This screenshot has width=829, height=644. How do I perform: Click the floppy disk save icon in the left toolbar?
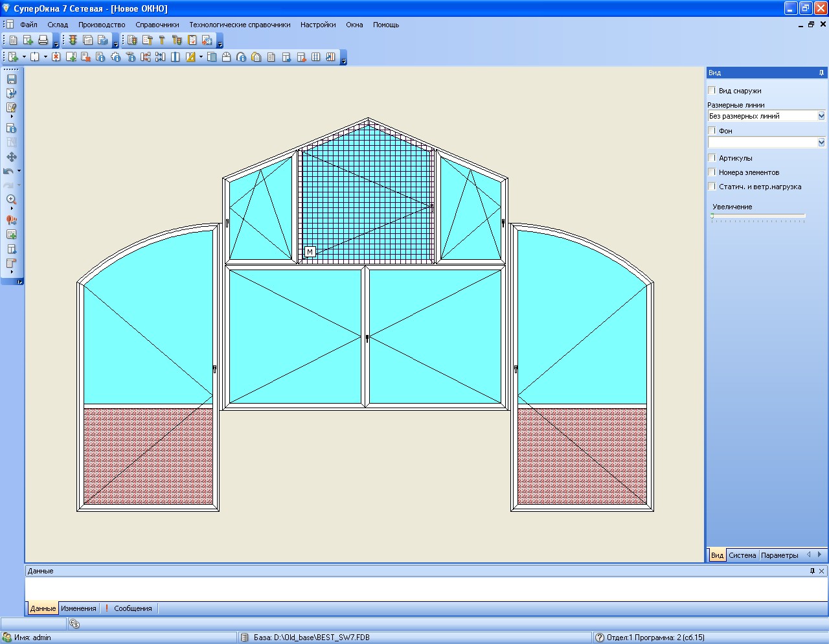(11, 79)
